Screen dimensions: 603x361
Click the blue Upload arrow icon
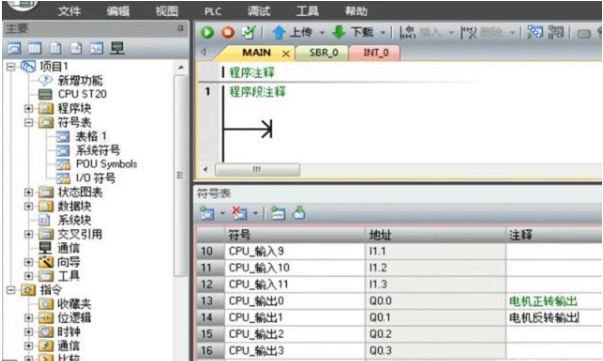278,33
